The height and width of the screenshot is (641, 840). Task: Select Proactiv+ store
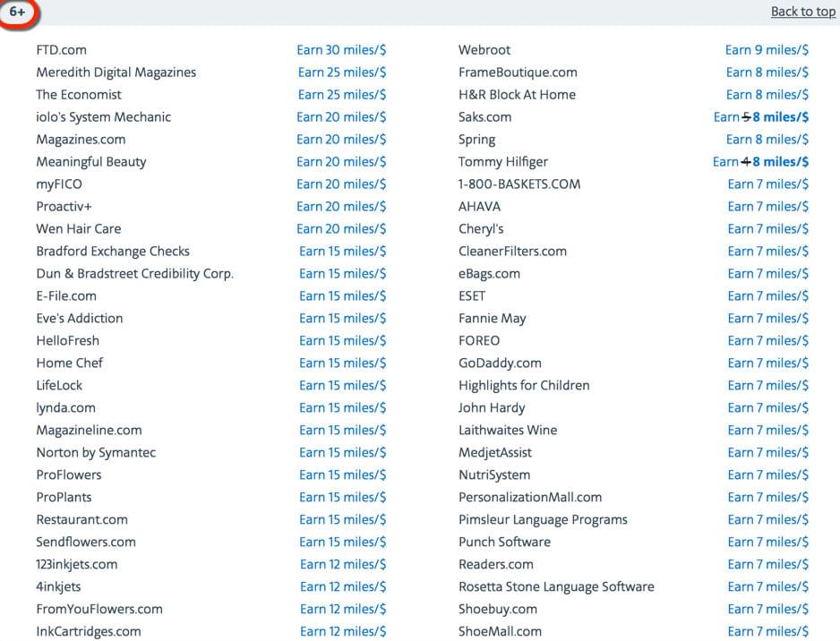click(x=64, y=207)
